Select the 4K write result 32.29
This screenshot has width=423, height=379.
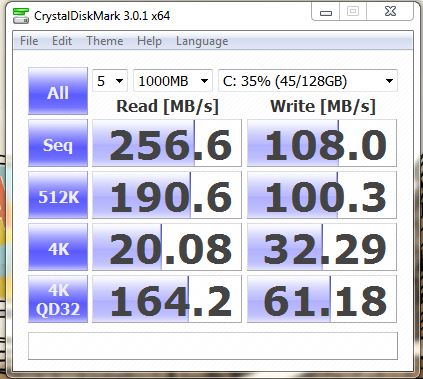point(322,247)
